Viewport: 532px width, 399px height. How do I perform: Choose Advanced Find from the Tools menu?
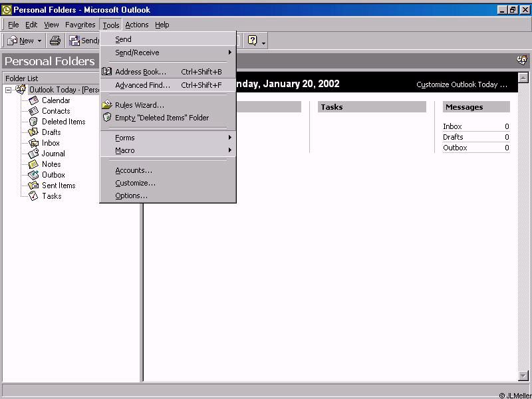168,85
